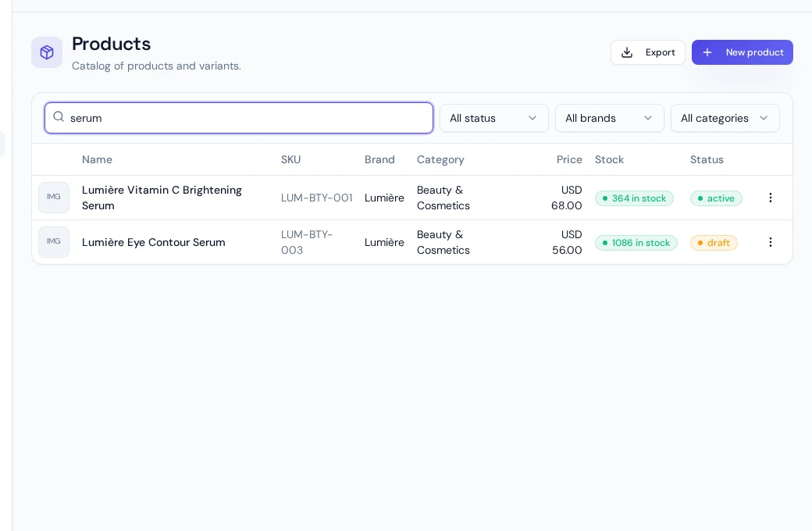Click SKU LUM-BTY-001
The width and height of the screenshot is (812, 531).
tap(316, 198)
